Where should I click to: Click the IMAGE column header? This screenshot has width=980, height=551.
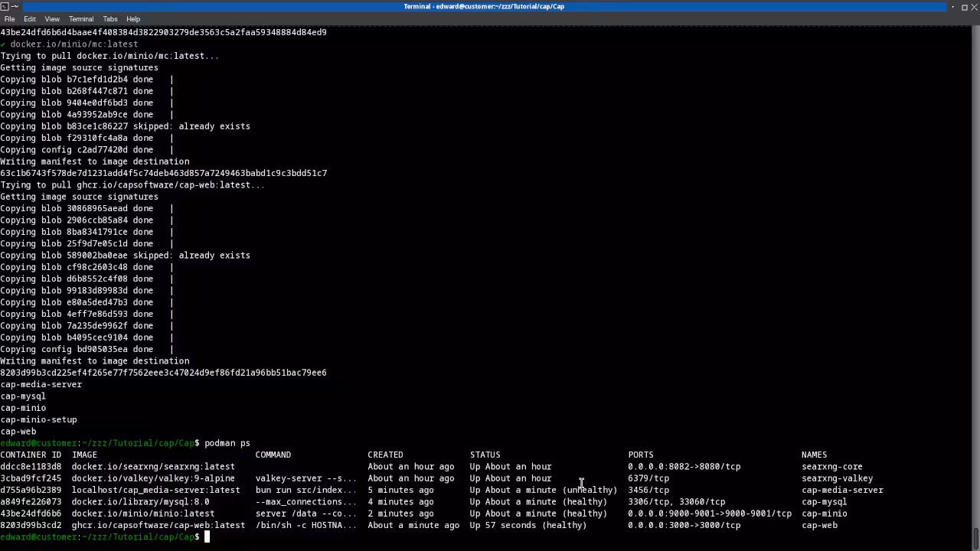[84, 455]
